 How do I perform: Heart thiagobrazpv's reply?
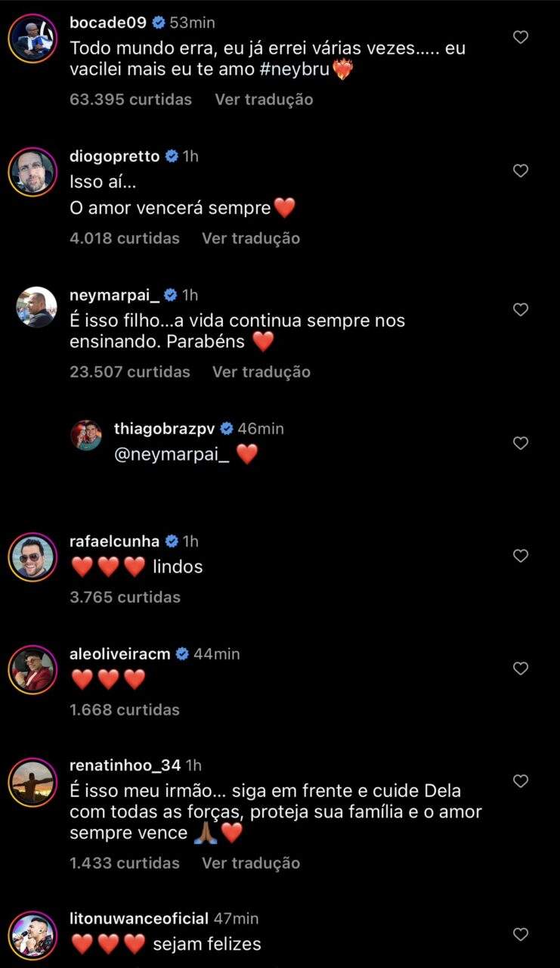[x=521, y=443]
